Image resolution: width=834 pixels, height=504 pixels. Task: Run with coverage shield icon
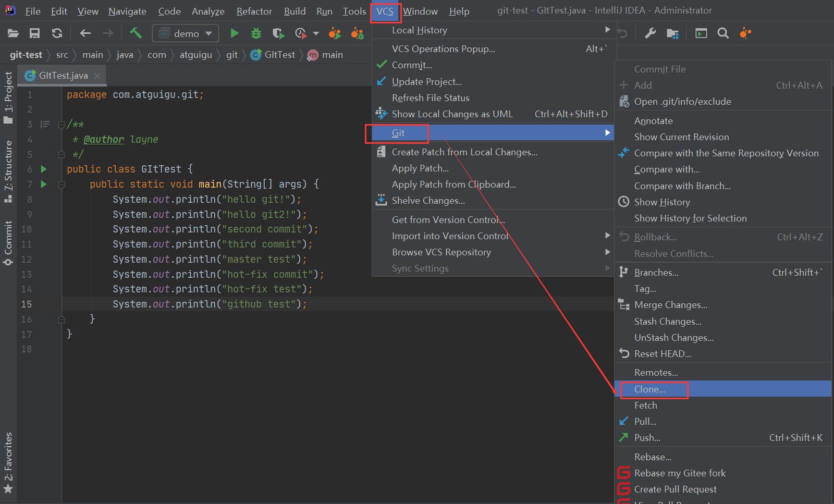(x=278, y=33)
